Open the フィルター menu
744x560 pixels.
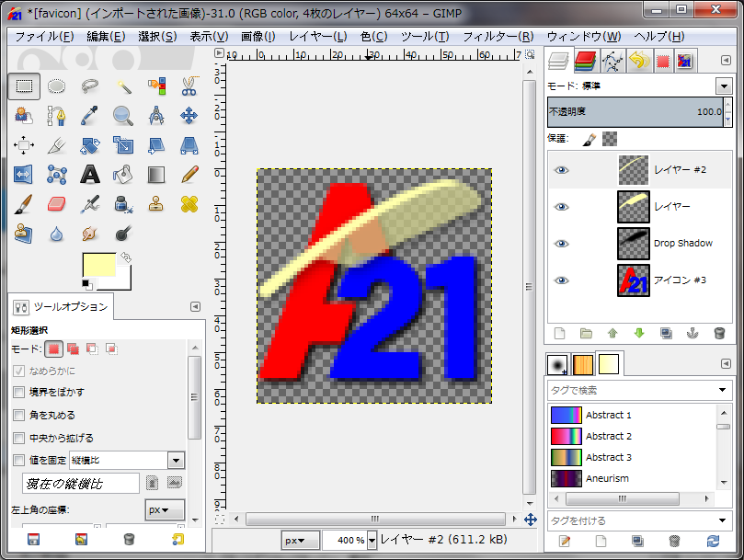click(498, 37)
